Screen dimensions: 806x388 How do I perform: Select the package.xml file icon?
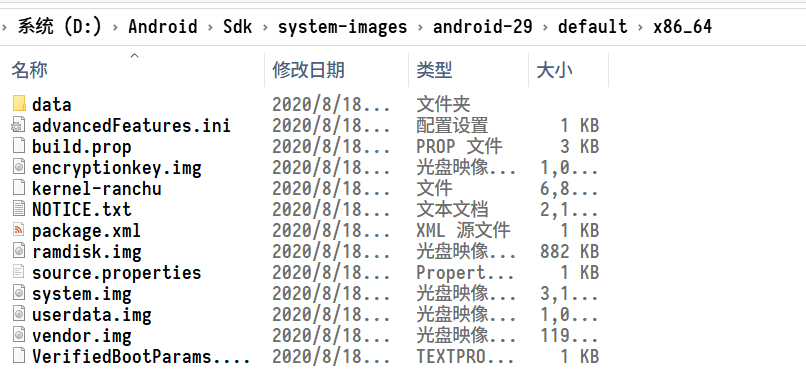coord(19,230)
